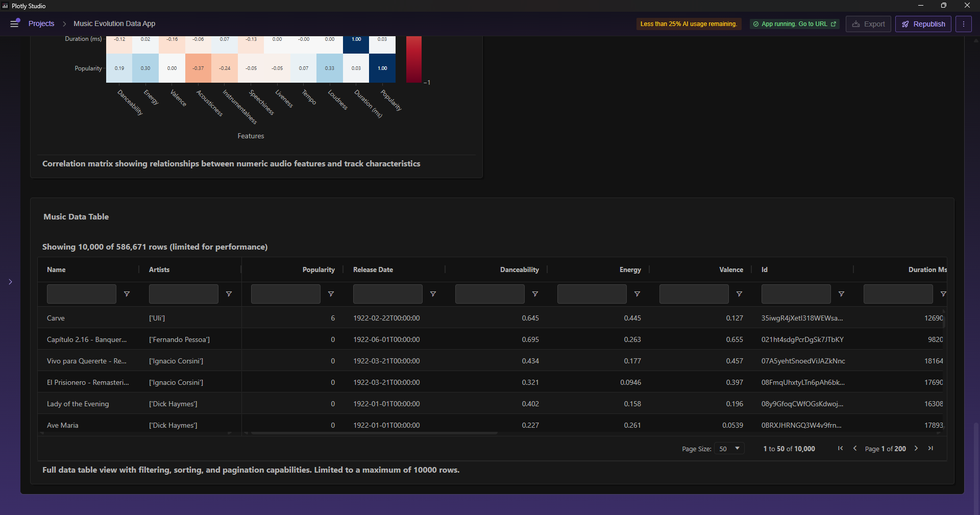Focus the Name column filter input

[82, 294]
